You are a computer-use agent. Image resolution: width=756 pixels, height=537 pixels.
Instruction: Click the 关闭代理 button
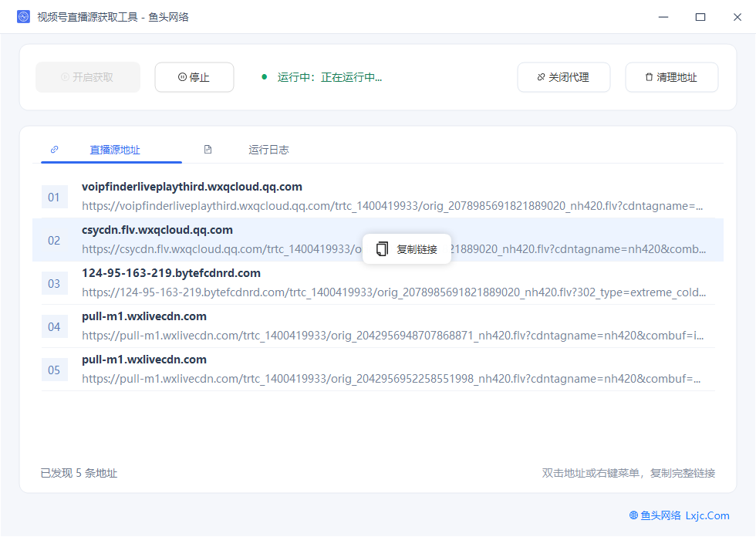(x=564, y=77)
